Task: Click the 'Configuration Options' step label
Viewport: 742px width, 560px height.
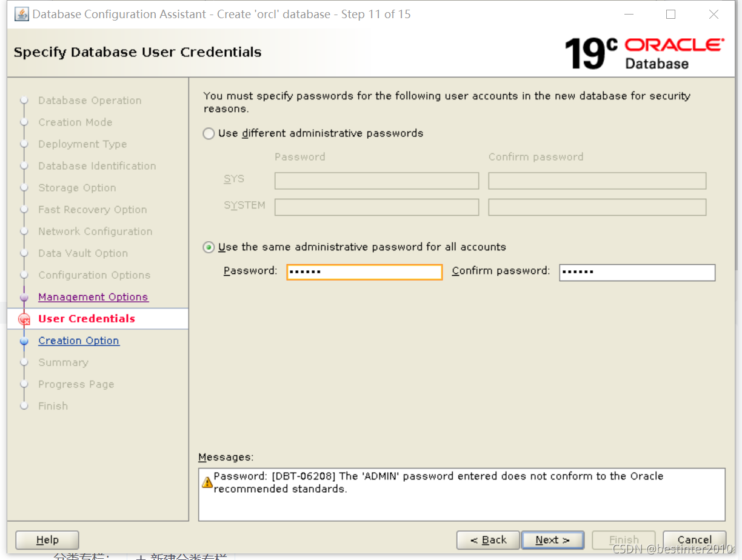Action: tap(94, 275)
